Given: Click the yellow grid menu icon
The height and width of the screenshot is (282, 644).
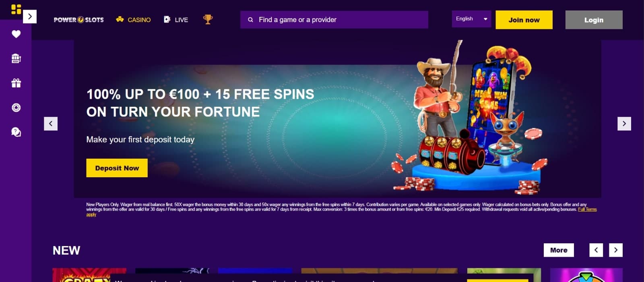Looking at the screenshot, I should click(16, 9).
